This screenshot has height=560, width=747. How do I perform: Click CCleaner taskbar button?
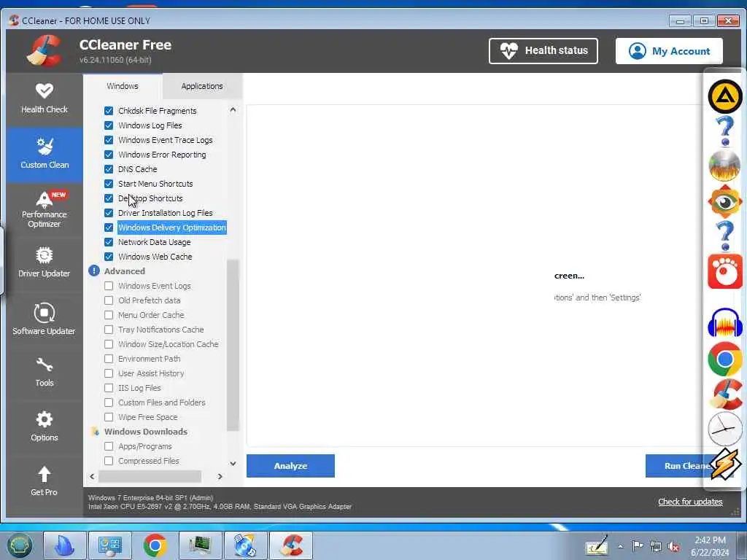click(291, 545)
